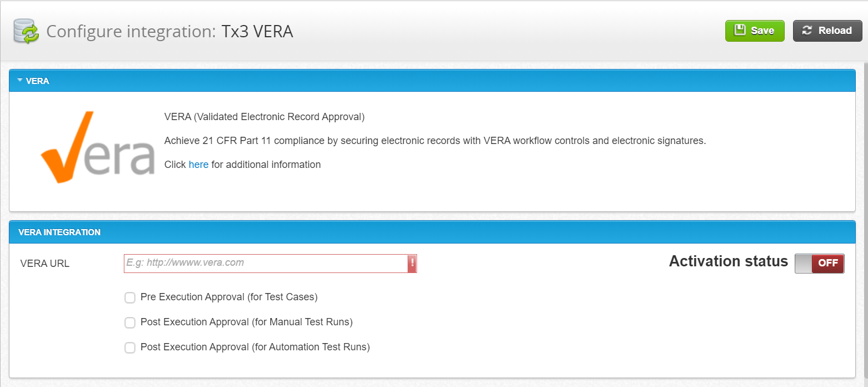The height and width of the screenshot is (387, 868).
Task: Open the 'here' additional information link
Action: tap(198, 165)
